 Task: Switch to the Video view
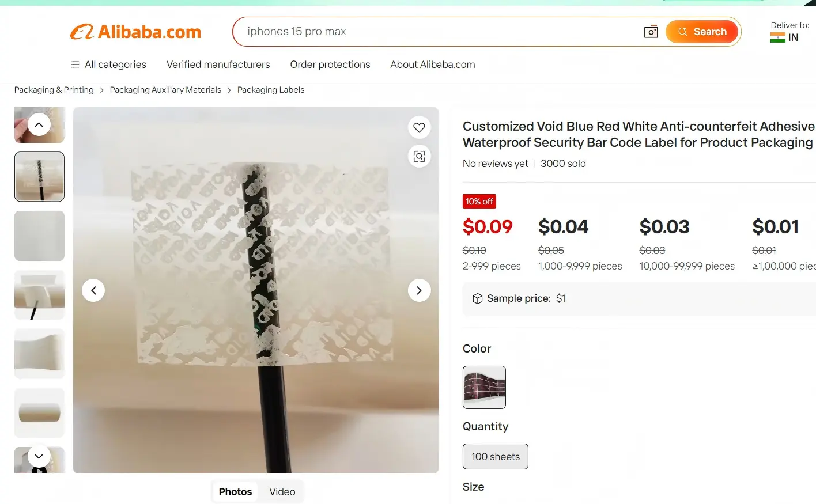point(282,492)
